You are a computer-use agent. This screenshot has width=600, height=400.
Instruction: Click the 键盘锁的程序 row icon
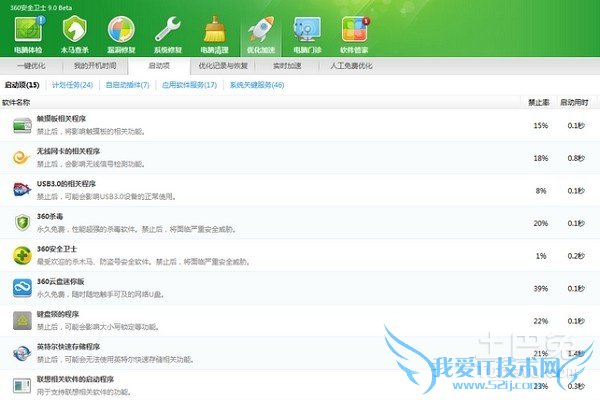pos(22,320)
